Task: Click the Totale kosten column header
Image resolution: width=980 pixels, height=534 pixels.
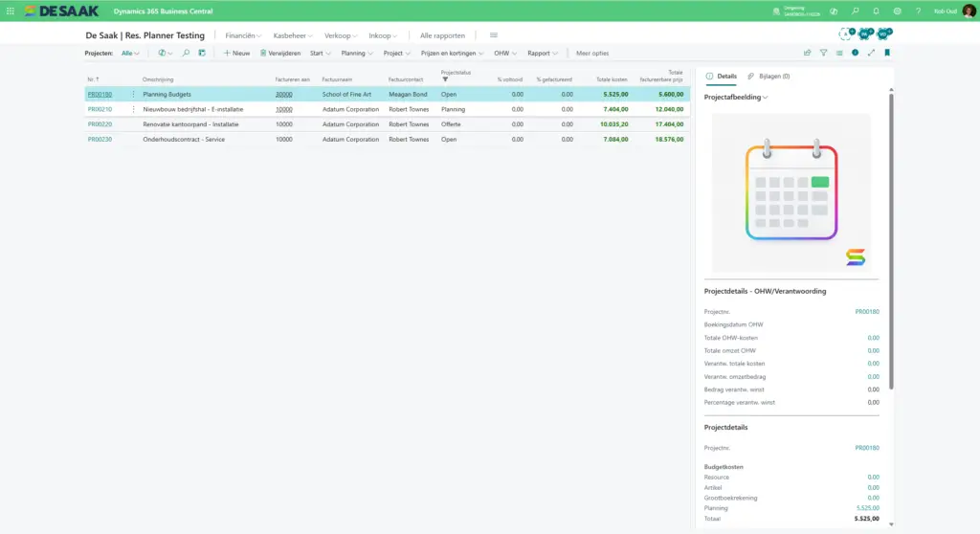Action: [x=612, y=79]
